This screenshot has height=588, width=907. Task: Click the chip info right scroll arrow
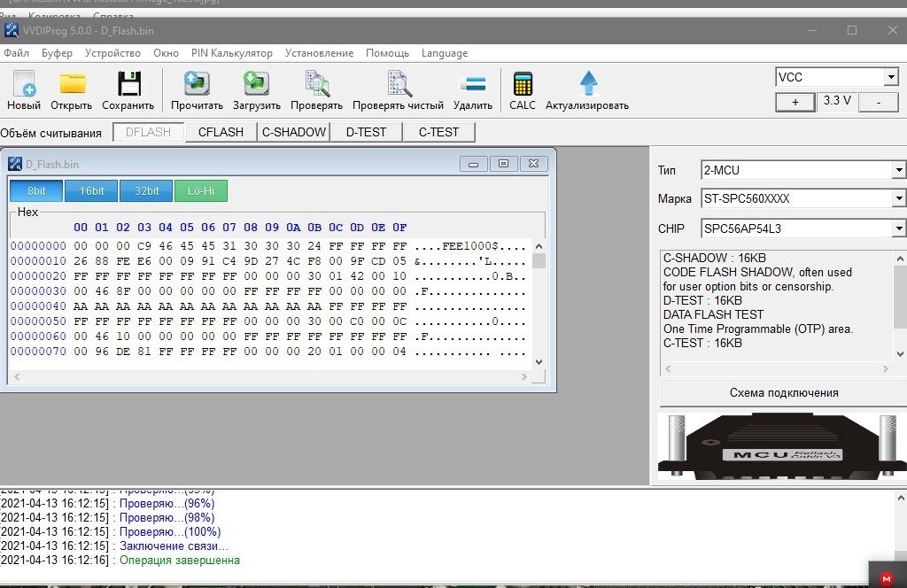pos(885,368)
